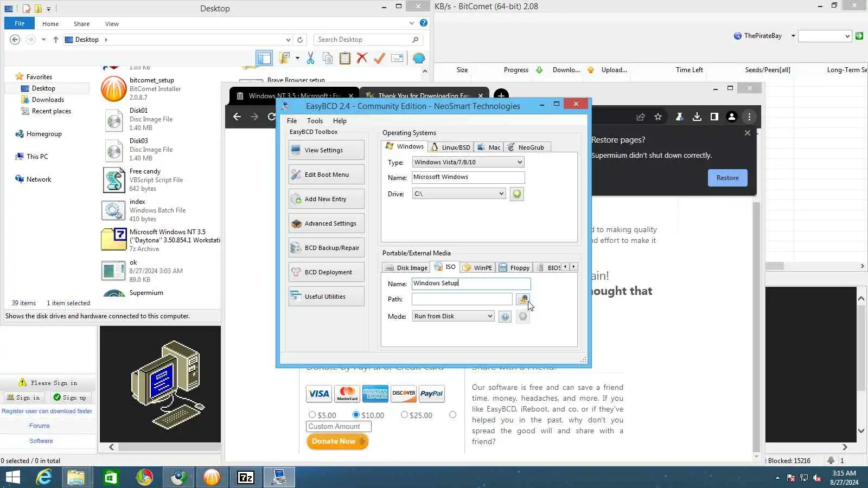Open the browser three-dot menu

tap(749, 117)
